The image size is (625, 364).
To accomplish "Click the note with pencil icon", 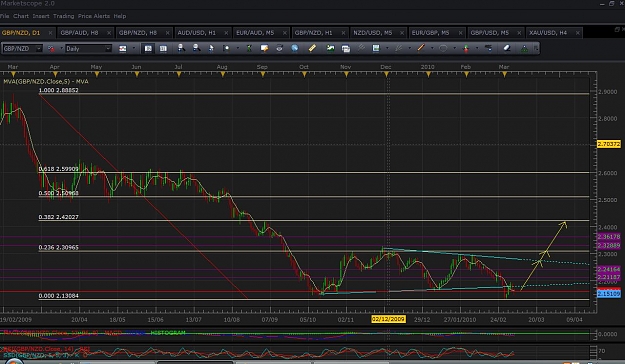I will pos(264,48).
